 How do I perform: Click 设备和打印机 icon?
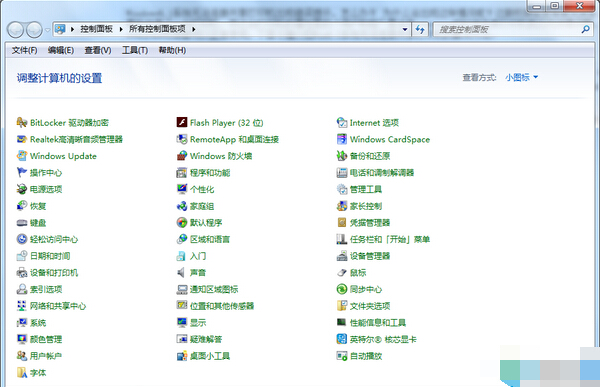point(22,273)
